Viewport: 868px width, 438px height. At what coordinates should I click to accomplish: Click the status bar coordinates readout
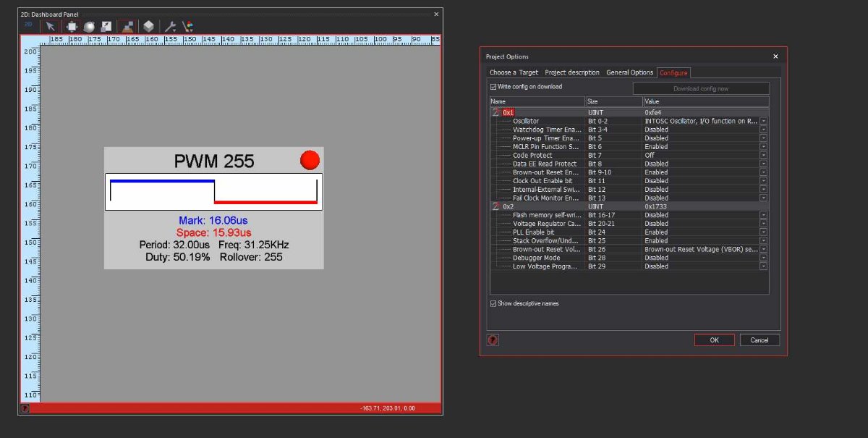[388, 408]
